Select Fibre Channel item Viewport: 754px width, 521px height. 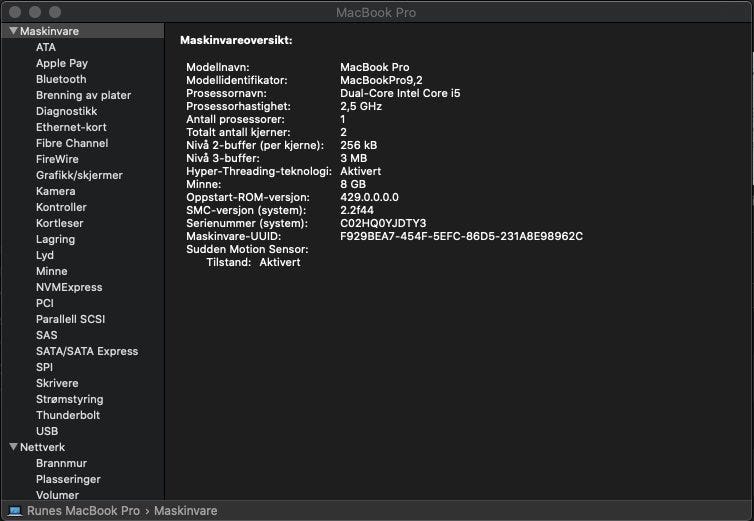[72, 143]
